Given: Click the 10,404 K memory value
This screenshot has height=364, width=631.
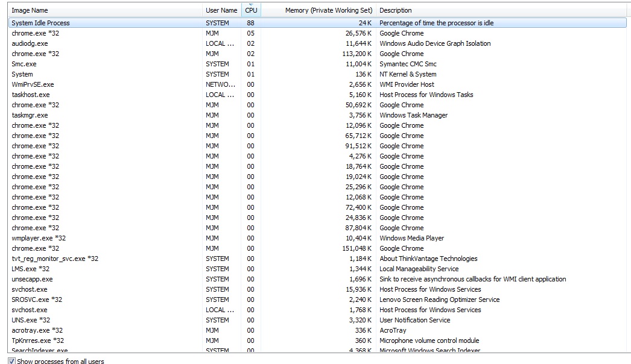Looking at the screenshot, I should [x=358, y=238].
